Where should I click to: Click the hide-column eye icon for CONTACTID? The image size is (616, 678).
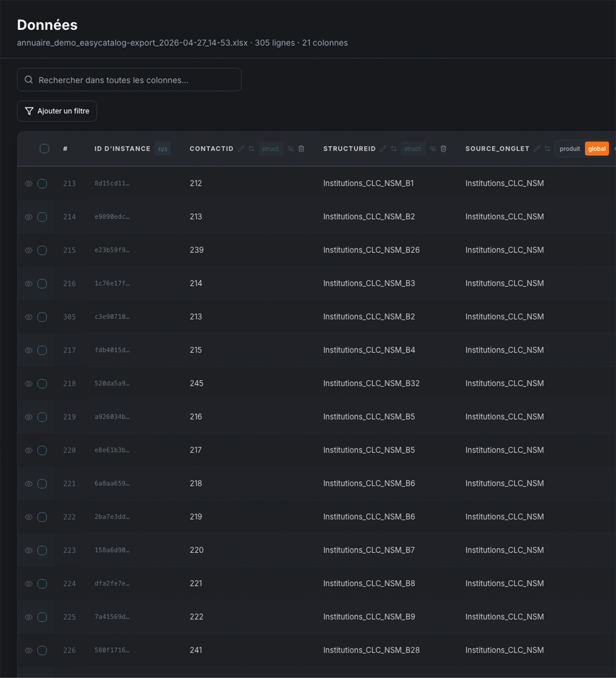pos(291,149)
